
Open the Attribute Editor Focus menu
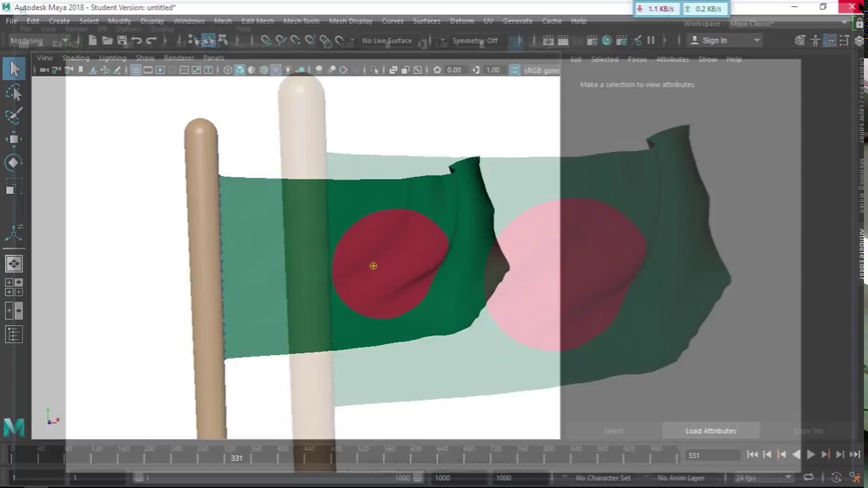click(x=637, y=59)
